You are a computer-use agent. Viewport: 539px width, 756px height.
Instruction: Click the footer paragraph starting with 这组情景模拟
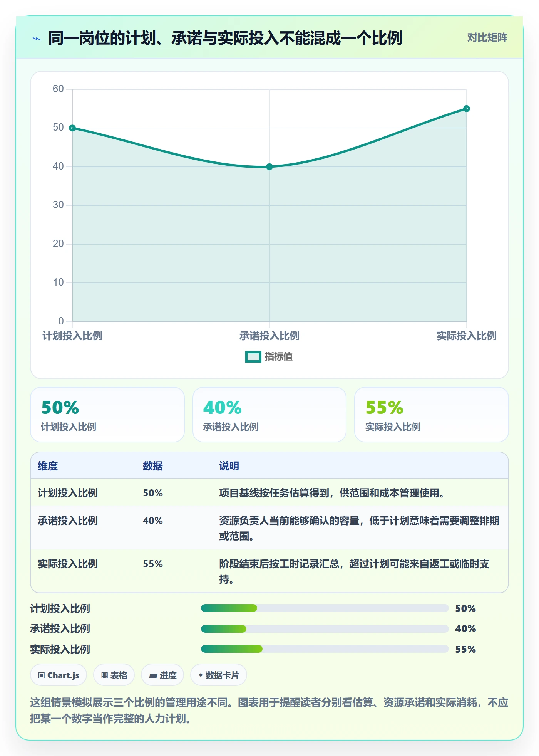[269, 711]
